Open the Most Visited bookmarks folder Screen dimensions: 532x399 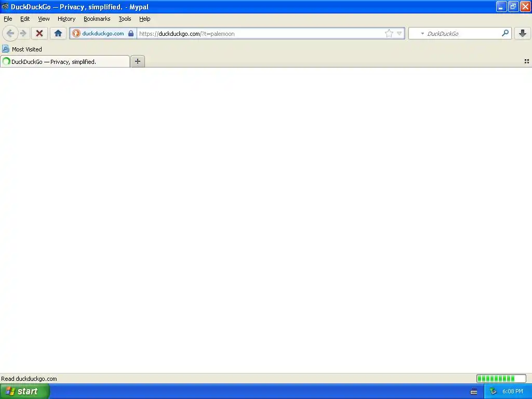[x=22, y=49]
